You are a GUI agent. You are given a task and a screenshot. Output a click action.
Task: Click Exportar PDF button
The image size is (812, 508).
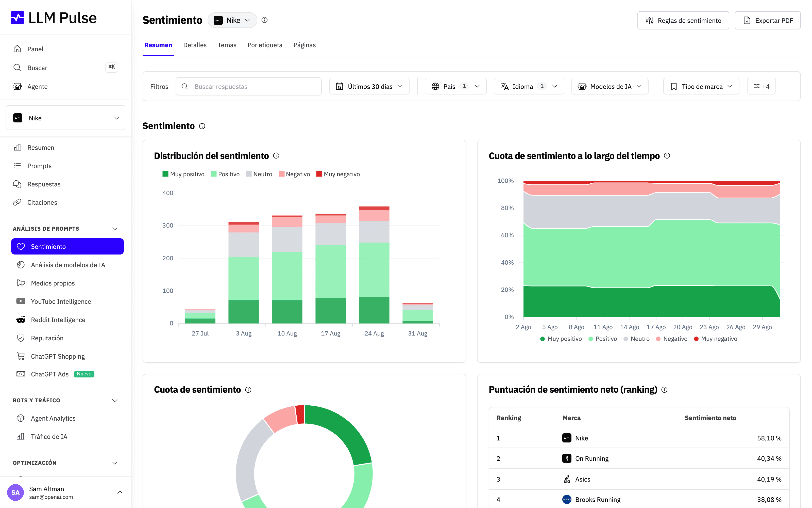(768, 21)
